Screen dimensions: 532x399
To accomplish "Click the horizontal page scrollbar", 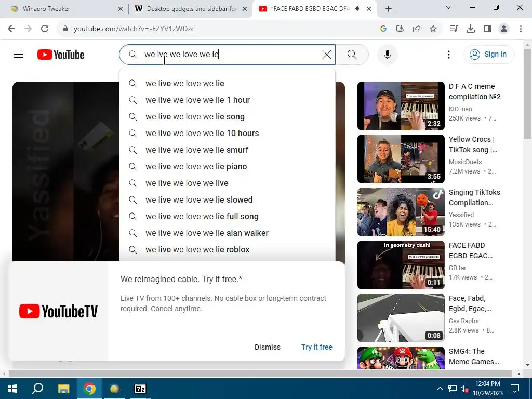I will pyautogui.click(x=260, y=374).
